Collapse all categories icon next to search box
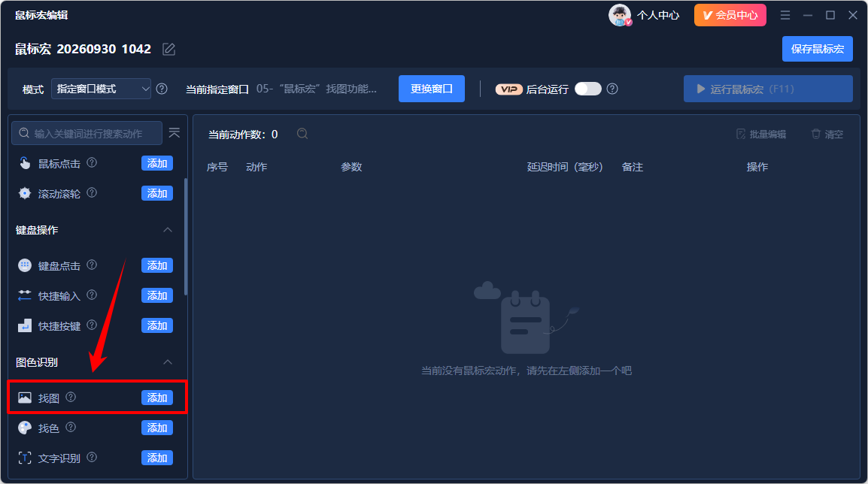 point(175,133)
